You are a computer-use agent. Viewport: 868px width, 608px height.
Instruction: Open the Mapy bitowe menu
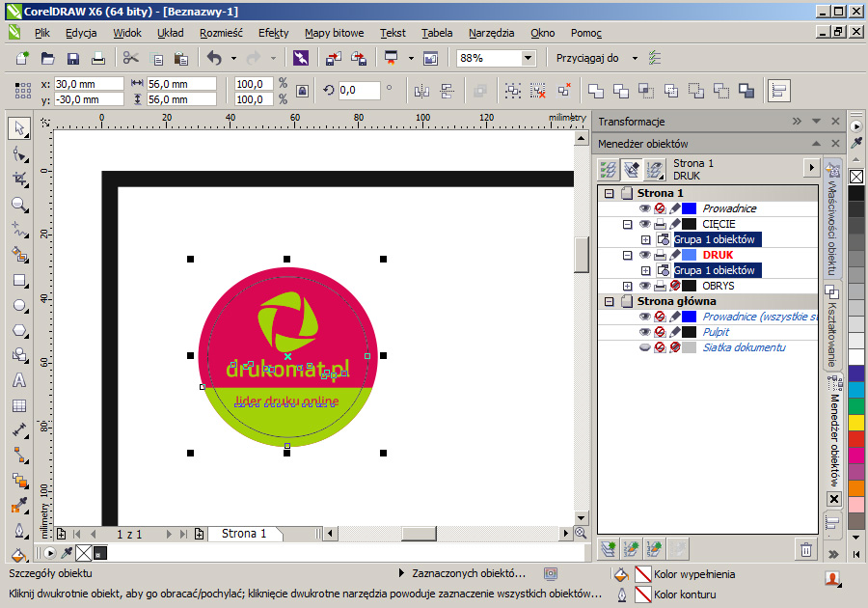click(x=335, y=33)
